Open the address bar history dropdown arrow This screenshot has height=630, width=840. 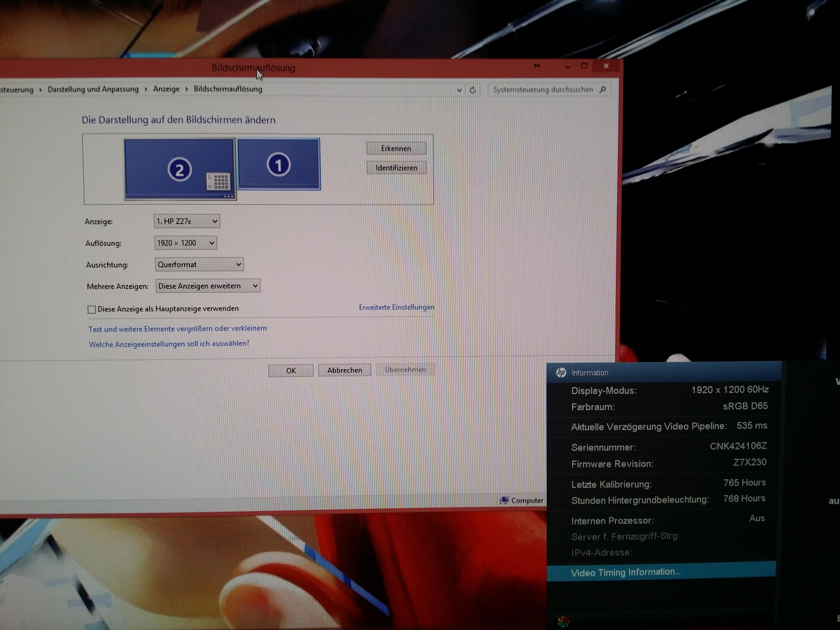[x=459, y=90]
